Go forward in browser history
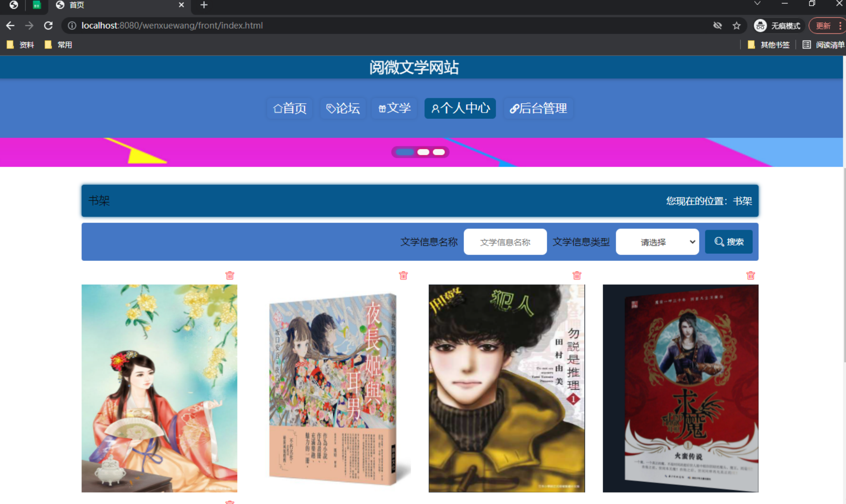This screenshot has height=504, width=846. [x=29, y=25]
